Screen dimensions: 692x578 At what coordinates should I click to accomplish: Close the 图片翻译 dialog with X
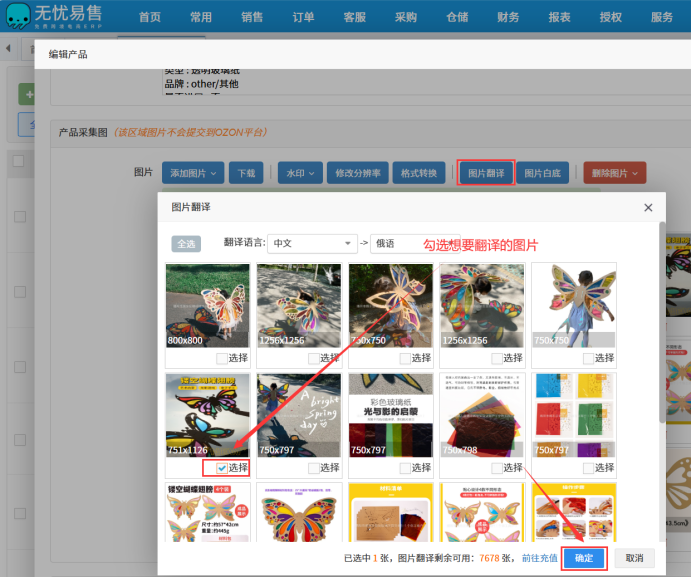(648, 208)
